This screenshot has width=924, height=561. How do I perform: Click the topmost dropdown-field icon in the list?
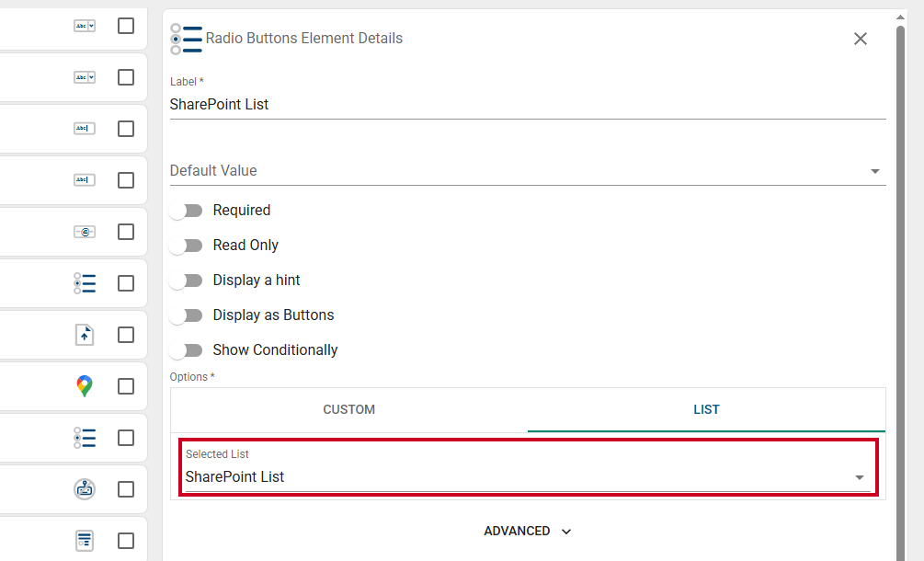85,26
